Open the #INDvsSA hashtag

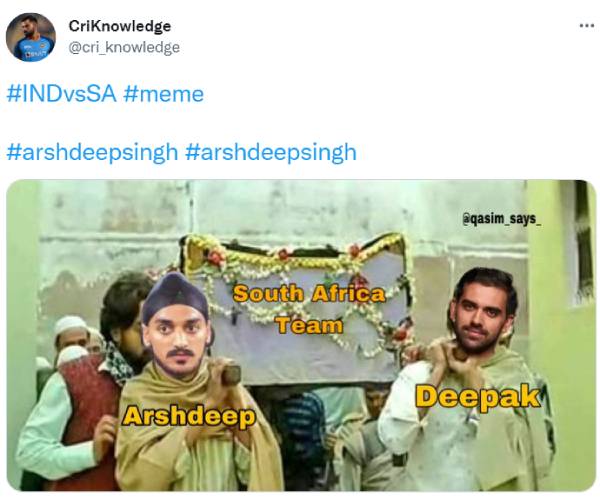[x=62, y=94]
